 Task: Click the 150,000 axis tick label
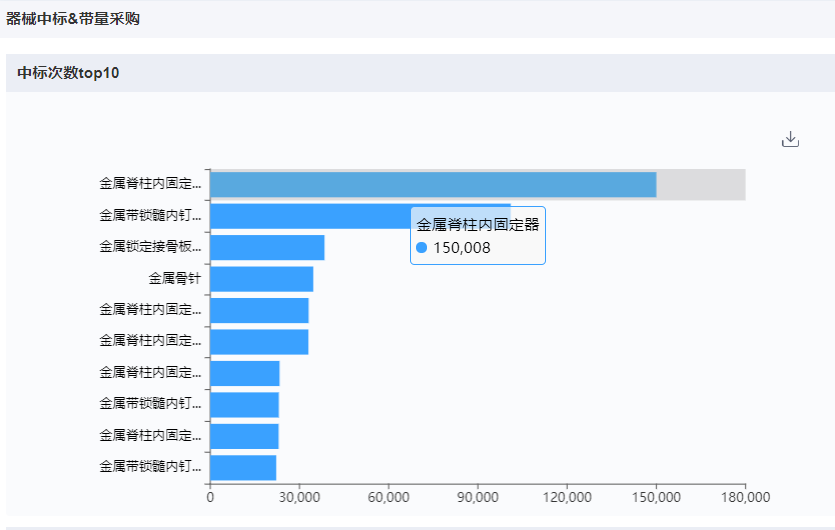(656, 498)
